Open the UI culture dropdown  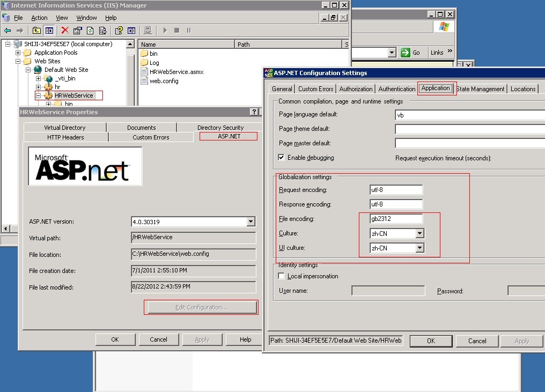pyautogui.click(x=420, y=248)
